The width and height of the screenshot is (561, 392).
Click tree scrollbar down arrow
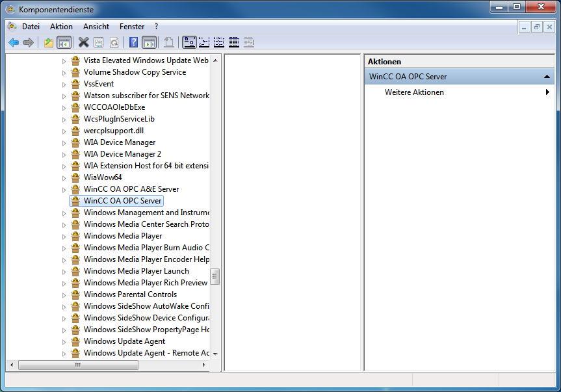215,354
